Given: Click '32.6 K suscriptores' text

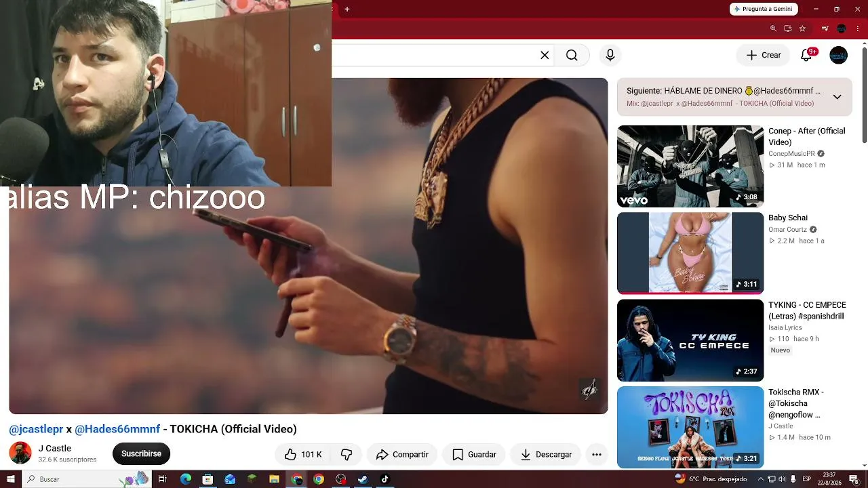Looking at the screenshot, I should point(67,460).
